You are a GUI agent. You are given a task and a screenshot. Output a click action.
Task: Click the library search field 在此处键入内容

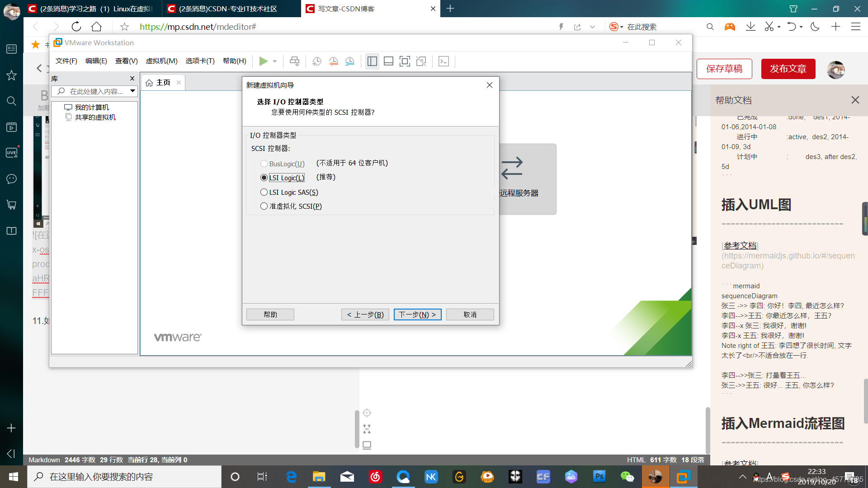point(95,91)
